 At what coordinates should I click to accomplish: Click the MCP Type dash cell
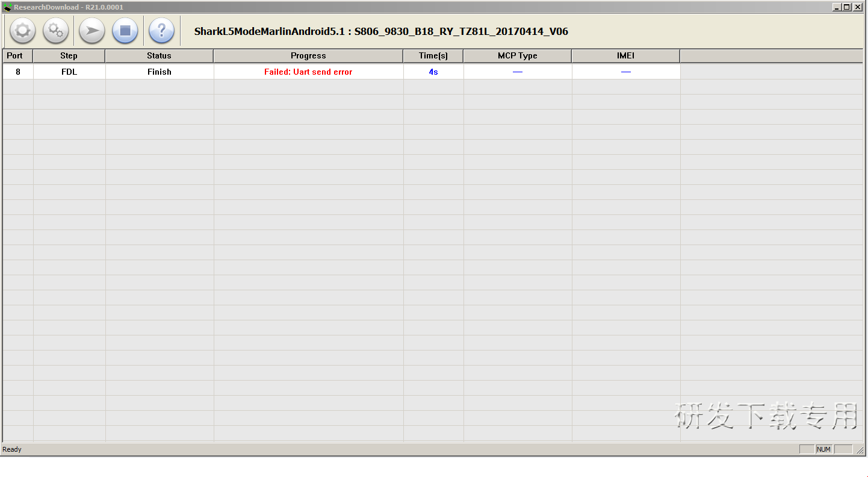518,72
